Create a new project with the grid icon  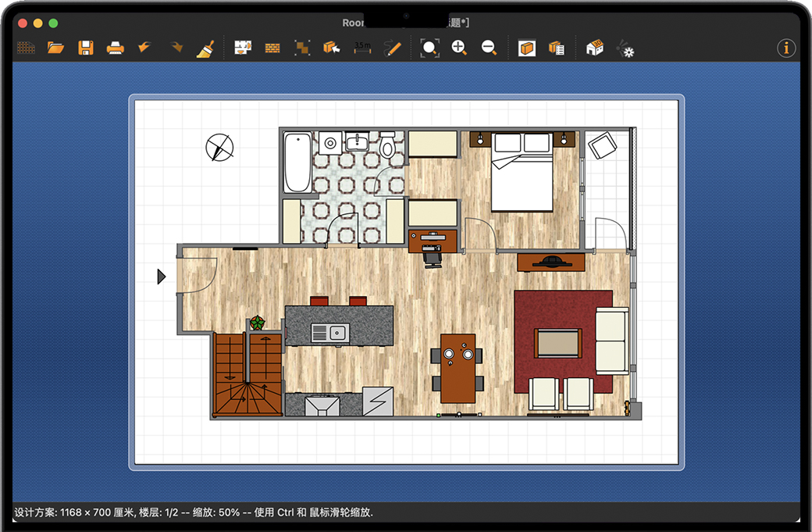pyautogui.click(x=26, y=48)
